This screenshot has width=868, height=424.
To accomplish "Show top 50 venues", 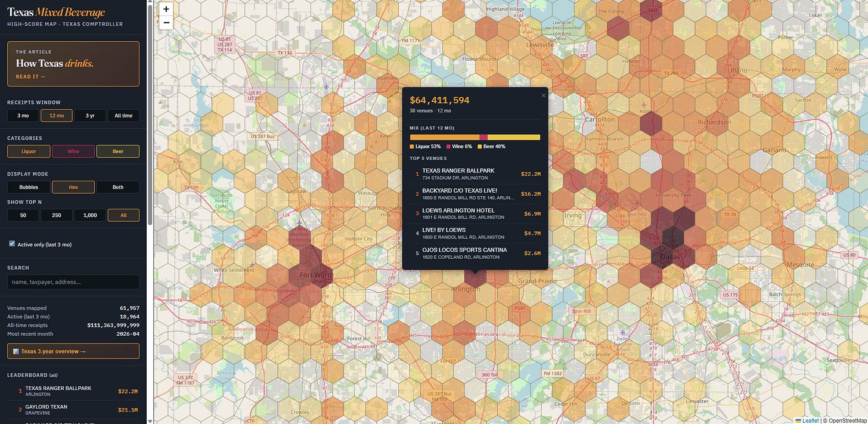I will click(23, 215).
